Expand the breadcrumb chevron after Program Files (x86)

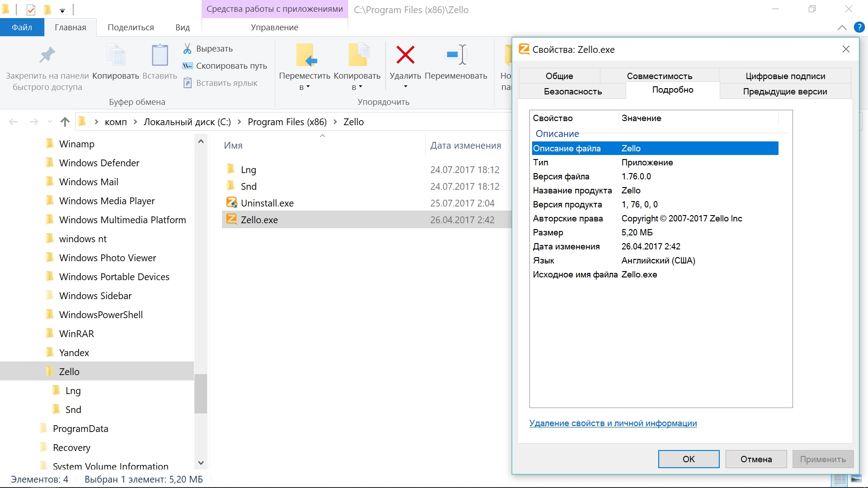point(335,122)
